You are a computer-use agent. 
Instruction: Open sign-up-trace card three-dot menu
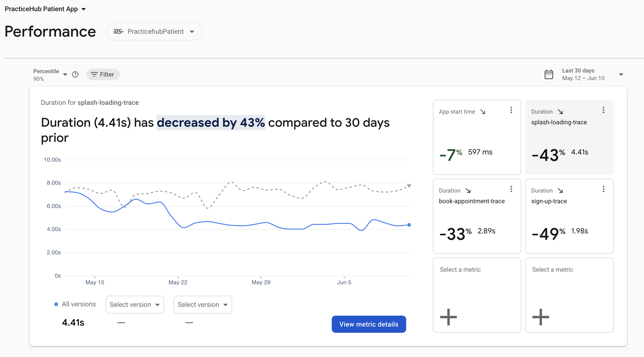click(603, 189)
